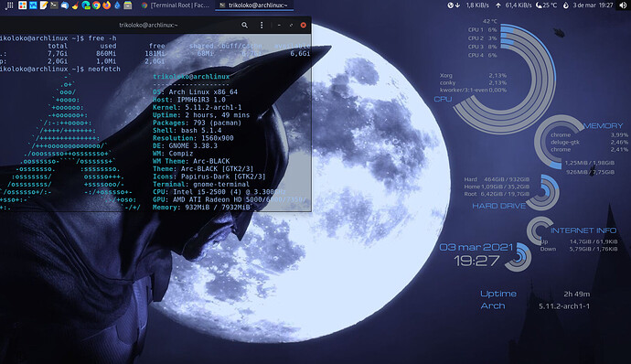Click the 42 °C temperature above CPU rings
The image size is (631, 364).
[x=490, y=21]
